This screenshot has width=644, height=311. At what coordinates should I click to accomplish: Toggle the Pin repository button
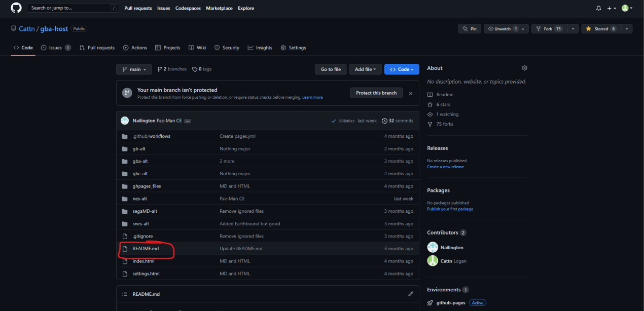470,29
